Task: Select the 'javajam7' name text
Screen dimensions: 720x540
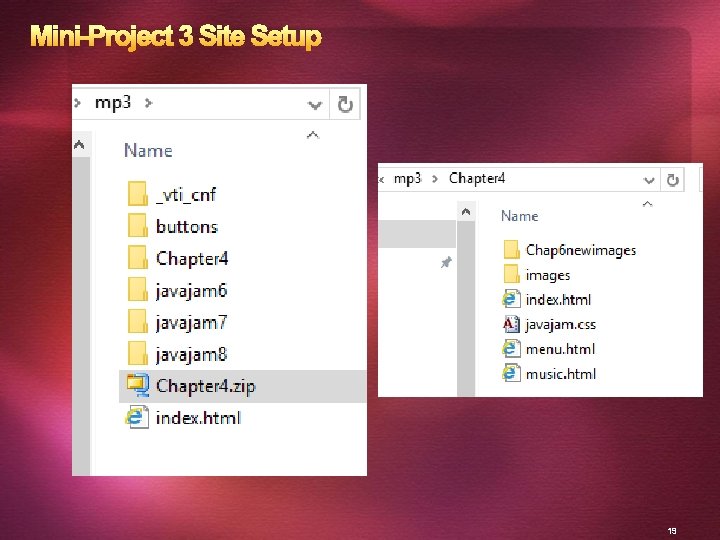Action: (x=191, y=323)
